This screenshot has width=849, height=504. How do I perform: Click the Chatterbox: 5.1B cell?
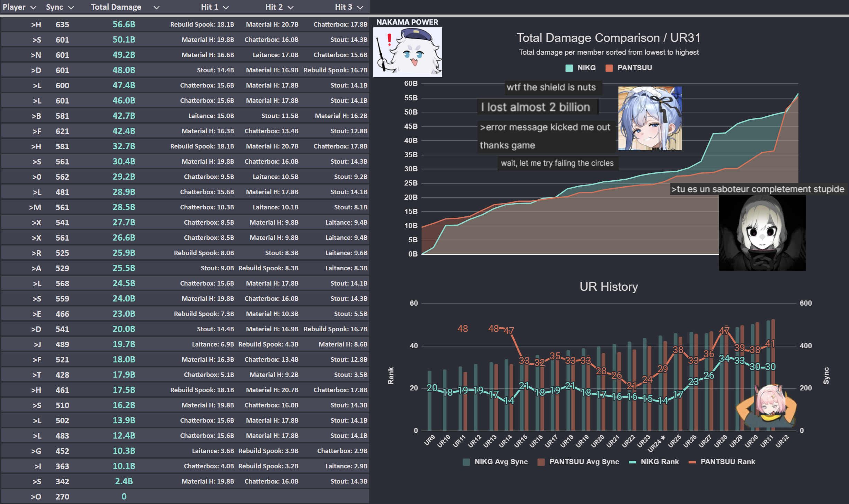click(209, 375)
